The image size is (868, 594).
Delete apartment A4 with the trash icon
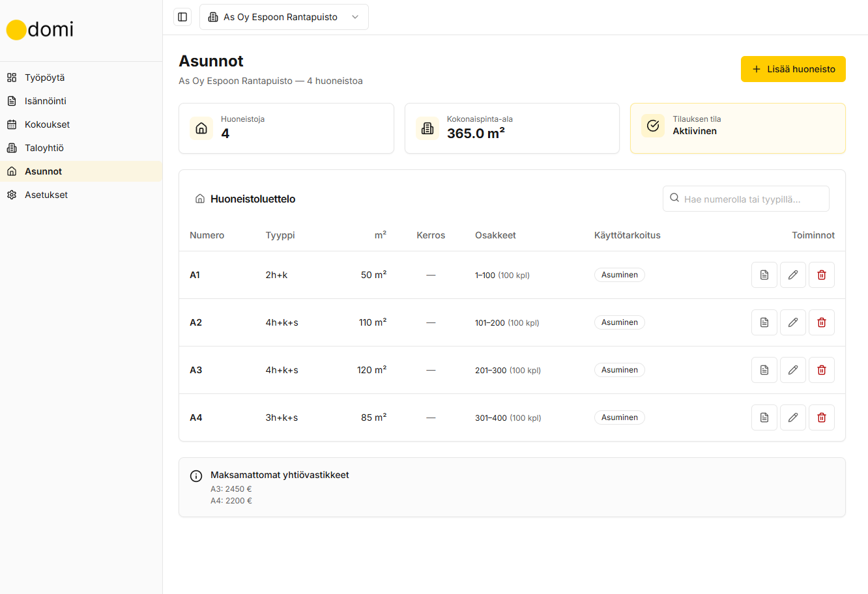822,417
